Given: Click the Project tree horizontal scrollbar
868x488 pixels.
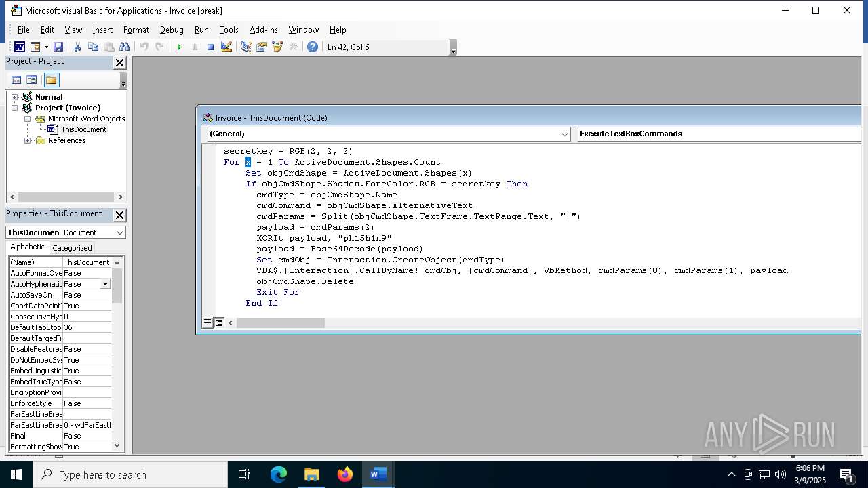Looking at the screenshot, I should click(x=66, y=197).
